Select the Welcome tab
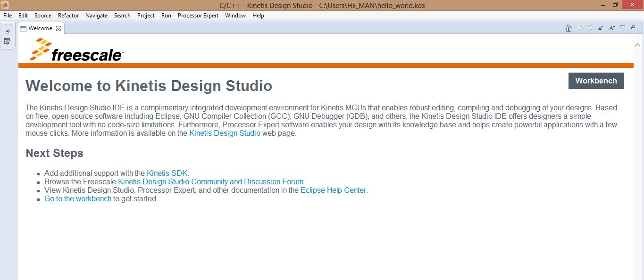The width and height of the screenshot is (644, 280). 40,28
